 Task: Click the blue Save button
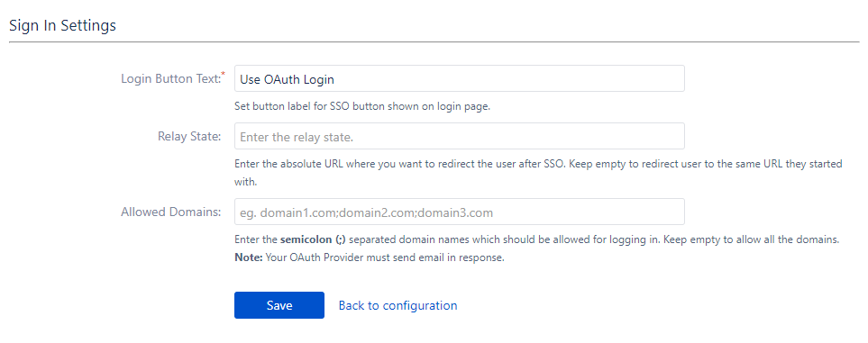279,305
